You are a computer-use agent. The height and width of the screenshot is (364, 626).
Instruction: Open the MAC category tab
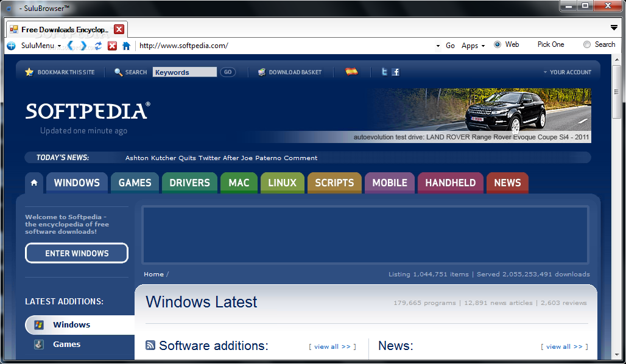pyautogui.click(x=239, y=183)
